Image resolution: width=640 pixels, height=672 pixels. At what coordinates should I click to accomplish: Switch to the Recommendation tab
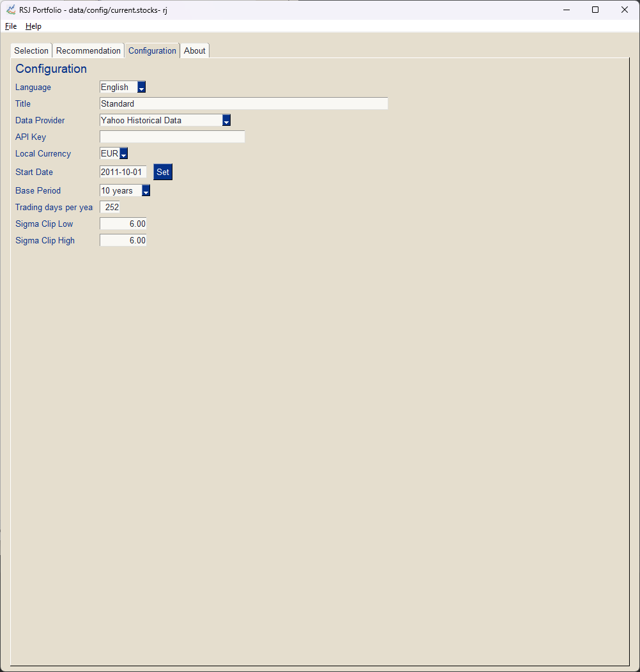(x=88, y=50)
